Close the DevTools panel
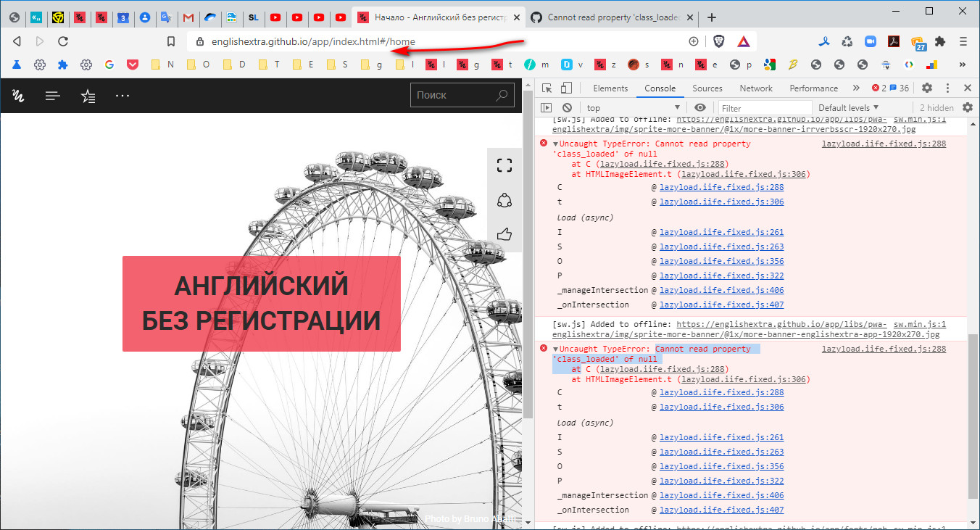Viewport: 980px width, 530px height. [x=968, y=88]
